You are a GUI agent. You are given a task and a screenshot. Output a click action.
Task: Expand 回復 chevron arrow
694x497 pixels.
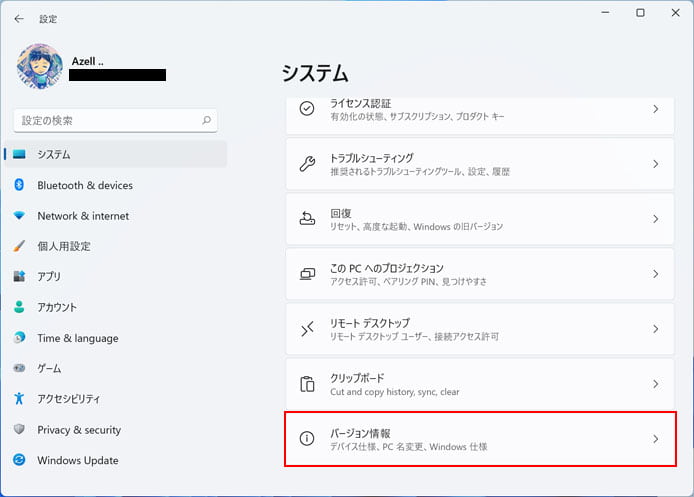pyautogui.click(x=655, y=219)
